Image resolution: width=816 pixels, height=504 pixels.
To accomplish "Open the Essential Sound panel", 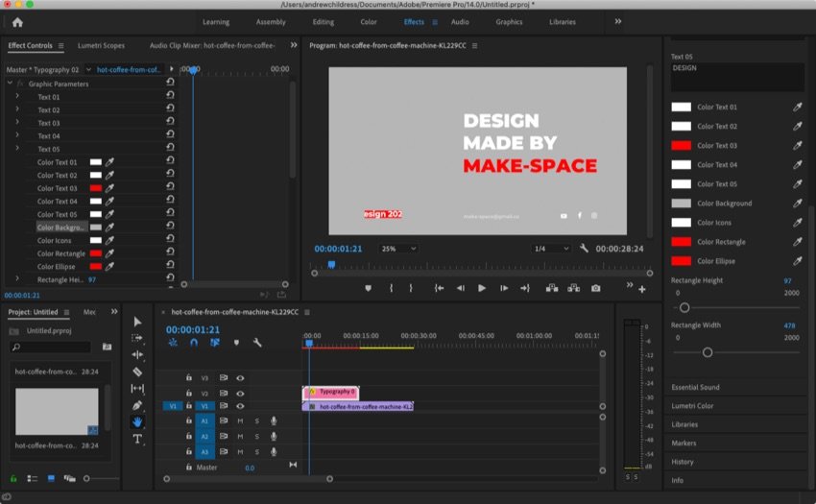I will [x=696, y=387].
